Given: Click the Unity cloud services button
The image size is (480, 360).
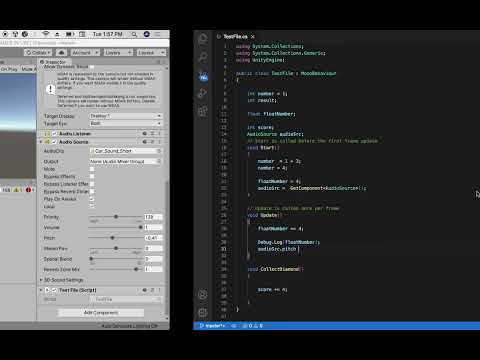Looking at the screenshot, I should (61, 52).
